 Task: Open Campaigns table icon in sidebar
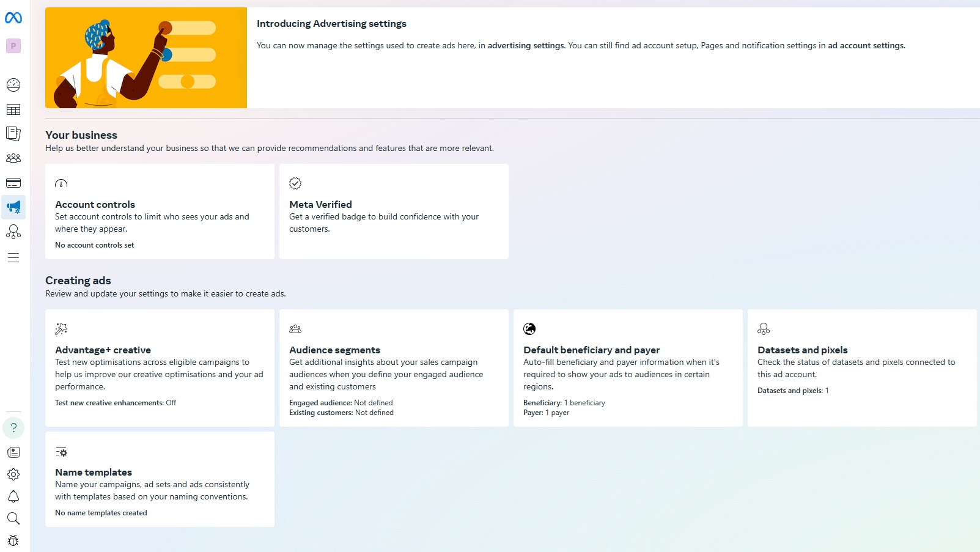tap(13, 109)
